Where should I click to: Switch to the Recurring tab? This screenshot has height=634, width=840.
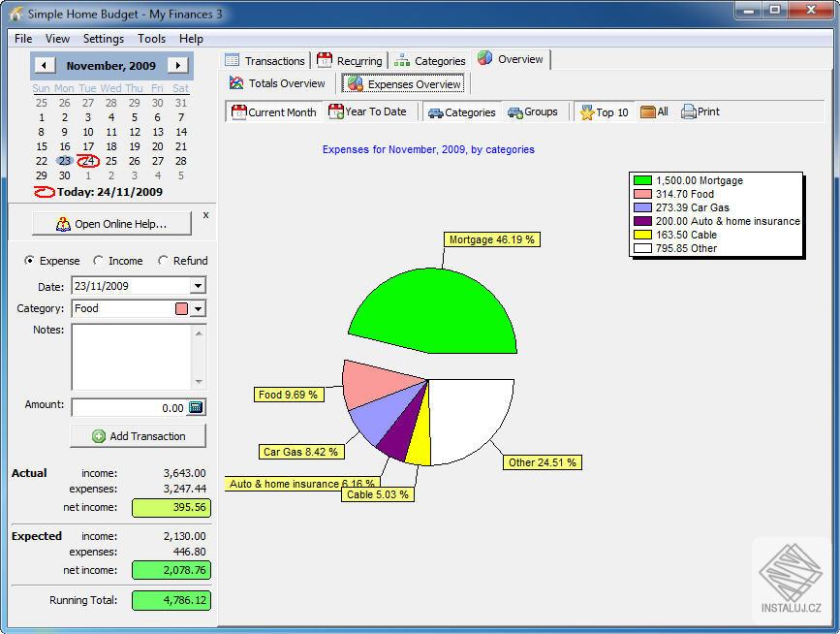click(x=351, y=60)
